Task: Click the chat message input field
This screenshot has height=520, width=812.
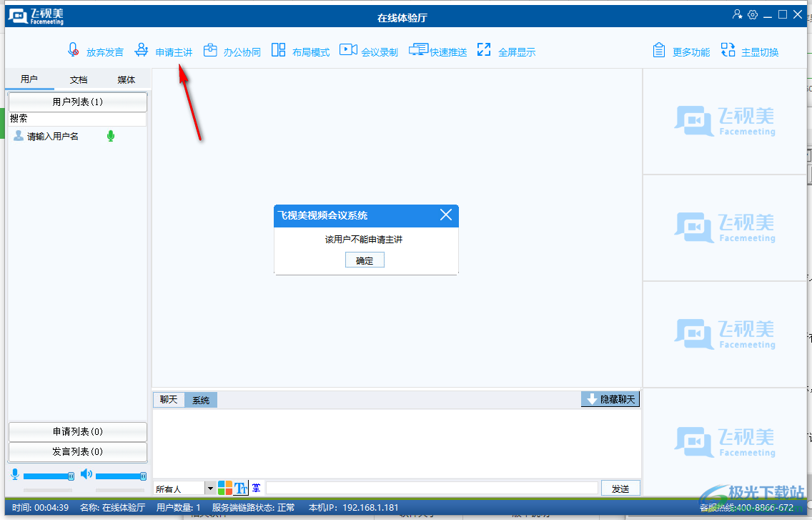Action: 432,489
